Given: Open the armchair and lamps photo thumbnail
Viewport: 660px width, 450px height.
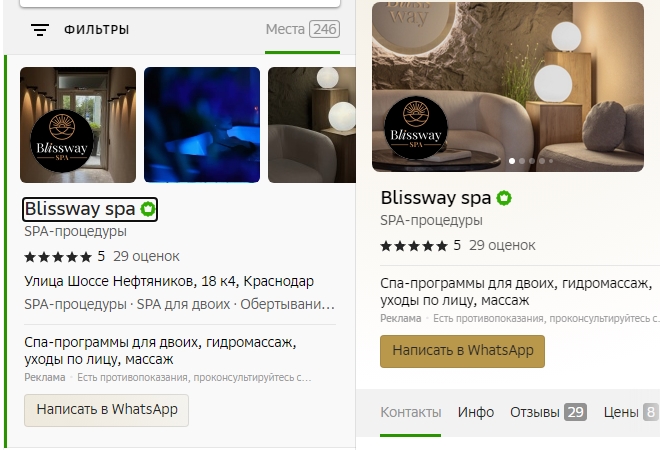Looking at the screenshot, I should point(312,125).
